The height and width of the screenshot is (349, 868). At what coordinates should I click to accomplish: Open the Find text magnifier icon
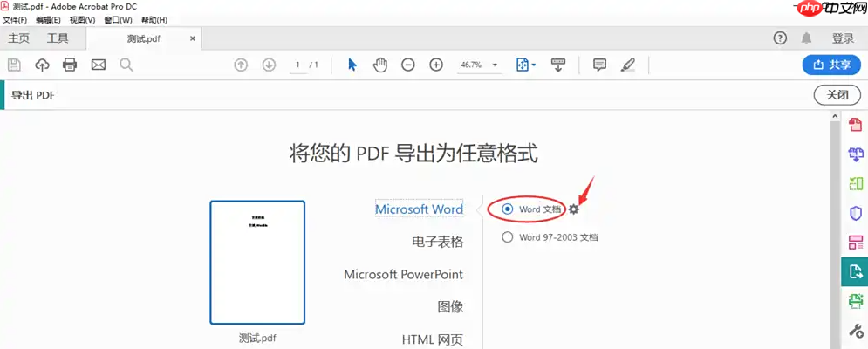point(126,65)
